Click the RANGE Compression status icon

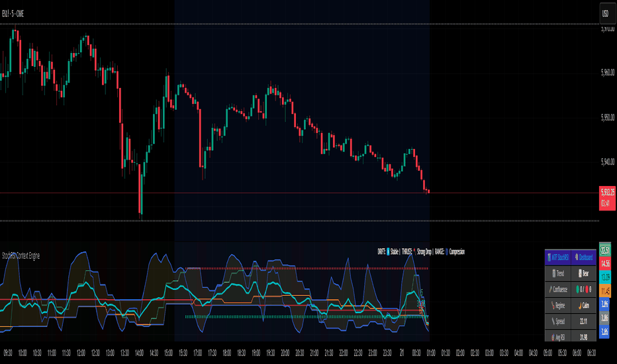(x=447, y=252)
